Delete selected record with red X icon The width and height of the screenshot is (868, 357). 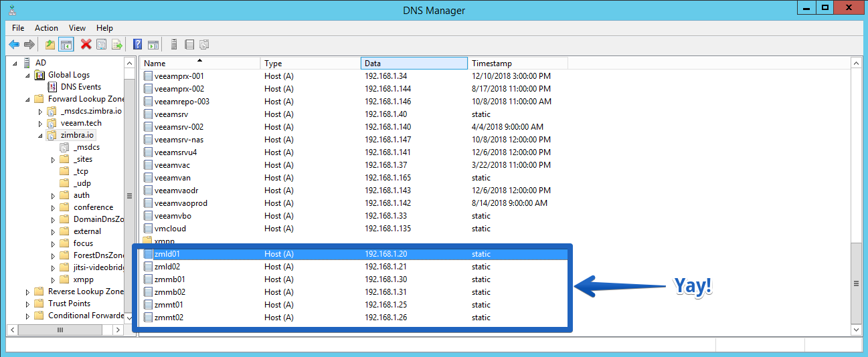(x=86, y=44)
